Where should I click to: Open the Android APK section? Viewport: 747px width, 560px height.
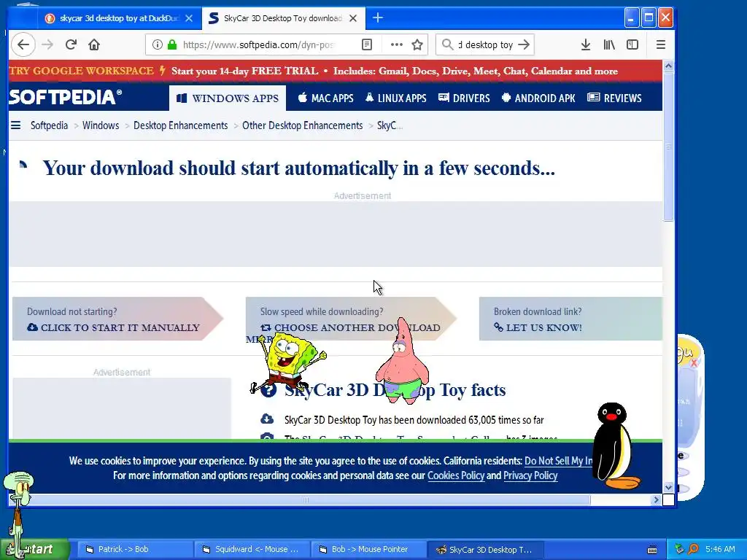[538, 98]
